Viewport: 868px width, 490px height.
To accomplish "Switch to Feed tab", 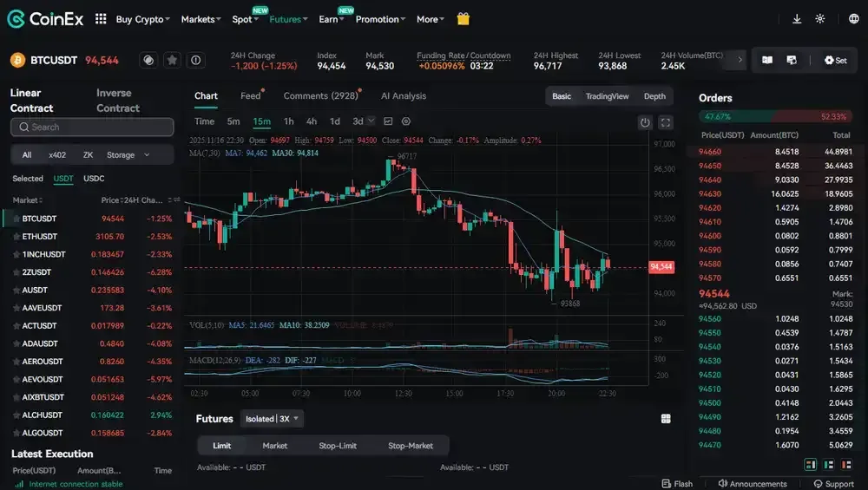I will [251, 96].
